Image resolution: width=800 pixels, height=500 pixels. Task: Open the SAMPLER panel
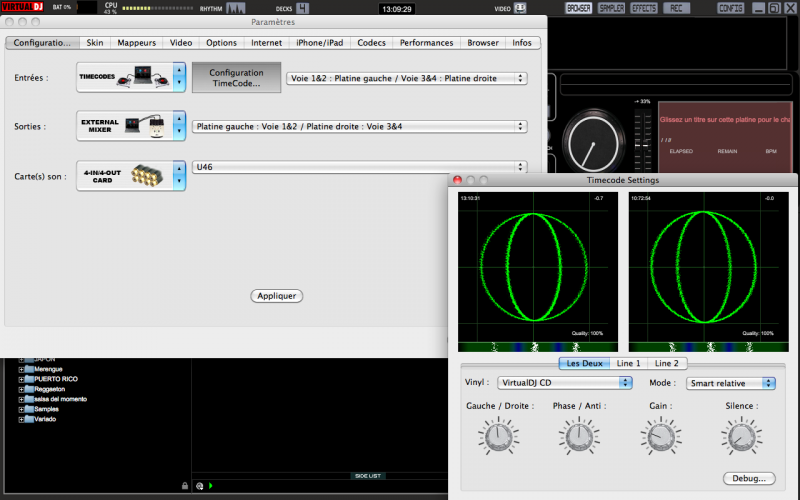[612, 8]
